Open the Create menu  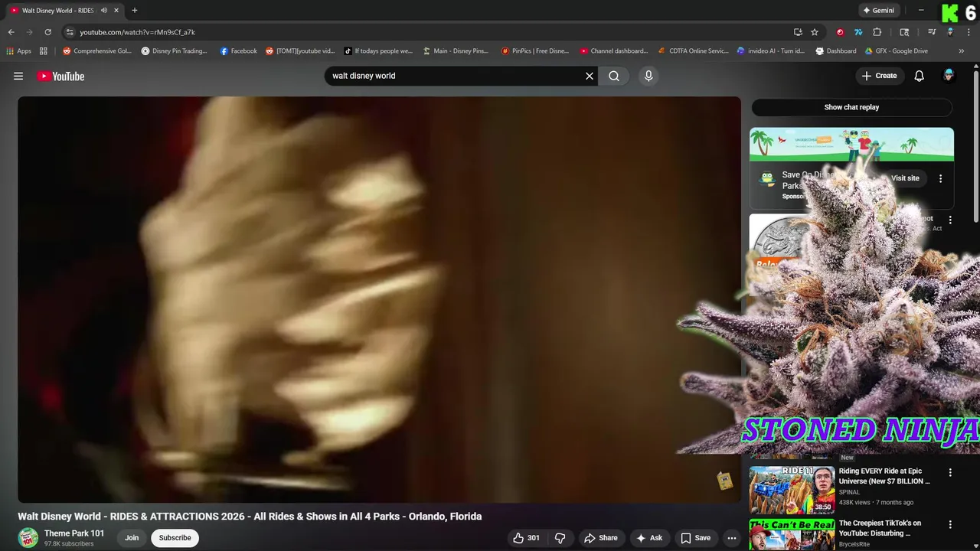point(879,76)
